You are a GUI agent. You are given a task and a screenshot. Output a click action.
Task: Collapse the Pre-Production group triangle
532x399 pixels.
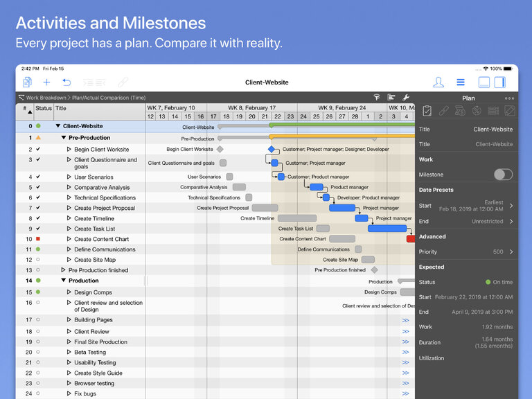pos(64,138)
